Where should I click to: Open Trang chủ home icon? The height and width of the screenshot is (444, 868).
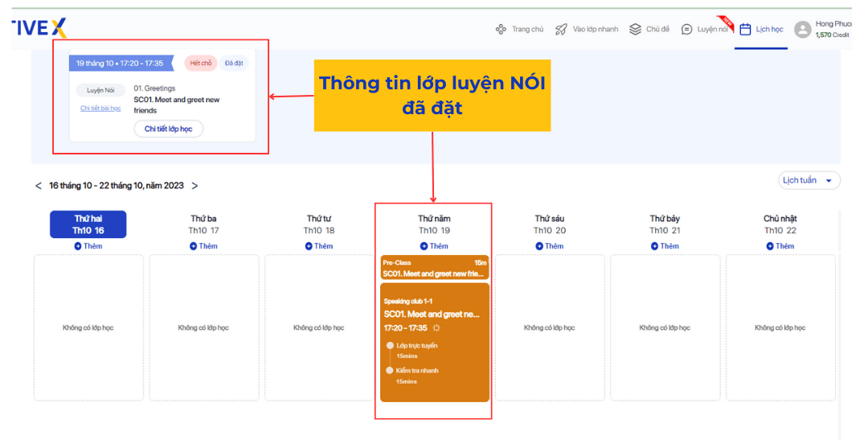[501, 30]
